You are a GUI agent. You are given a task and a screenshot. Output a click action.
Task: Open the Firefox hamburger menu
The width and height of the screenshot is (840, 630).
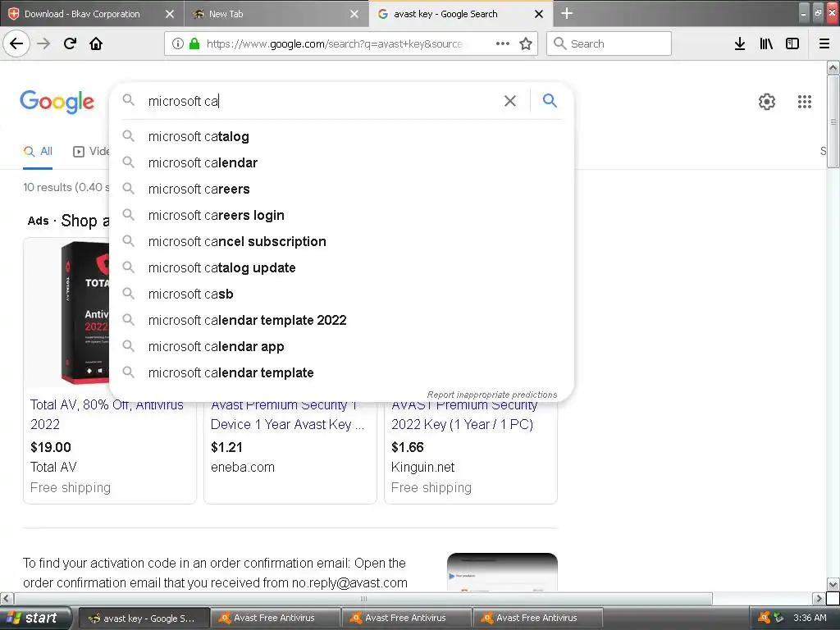[824, 43]
